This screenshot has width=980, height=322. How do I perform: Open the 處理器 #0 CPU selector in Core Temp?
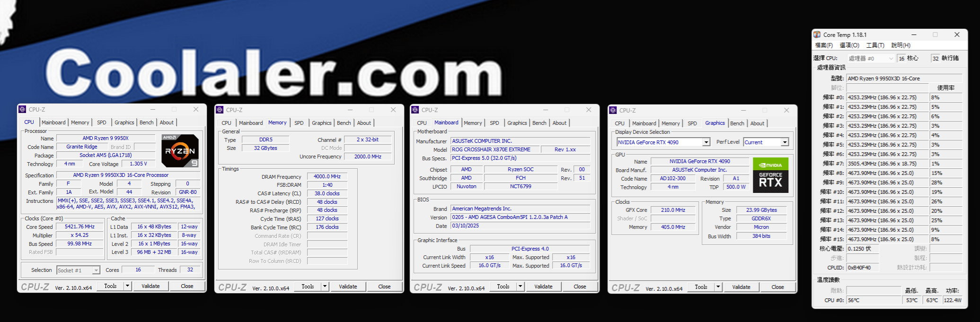tap(871, 59)
